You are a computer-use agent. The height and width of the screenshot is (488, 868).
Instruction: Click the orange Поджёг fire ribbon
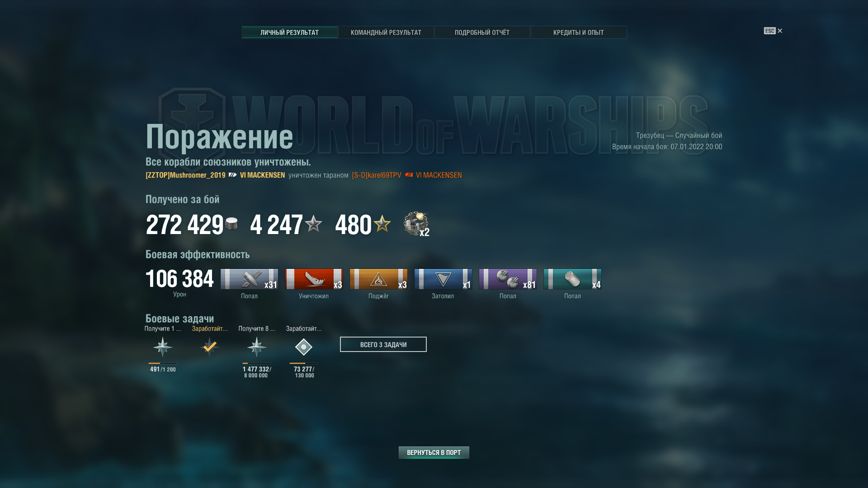click(378, 279)
